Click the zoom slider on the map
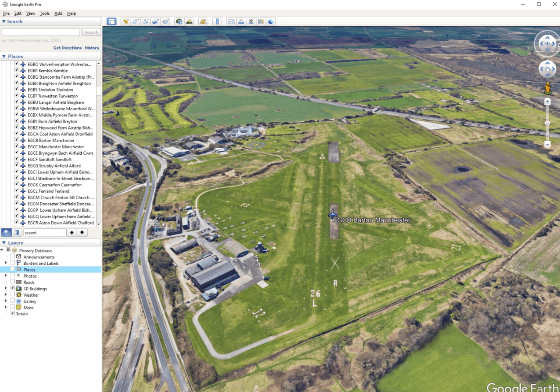The width and height of the screenshot is (560, 392). [x=547, y=123]
